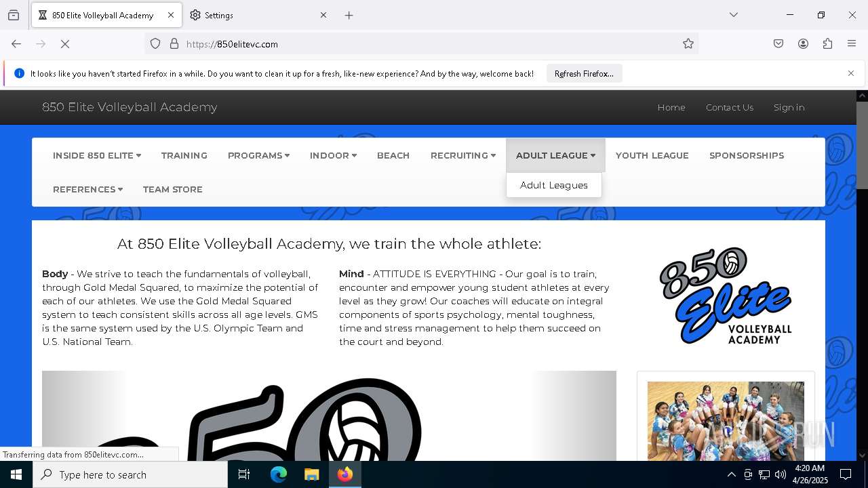Click the Refresh Firefox button
Screen dimensions: 868x488
(584, 73)
